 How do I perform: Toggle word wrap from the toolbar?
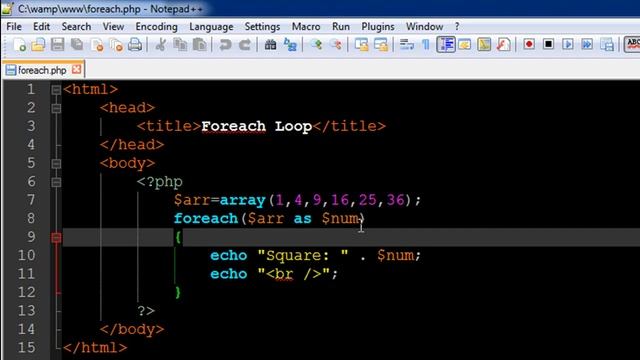pyautogui.click(x=406, y=44)
